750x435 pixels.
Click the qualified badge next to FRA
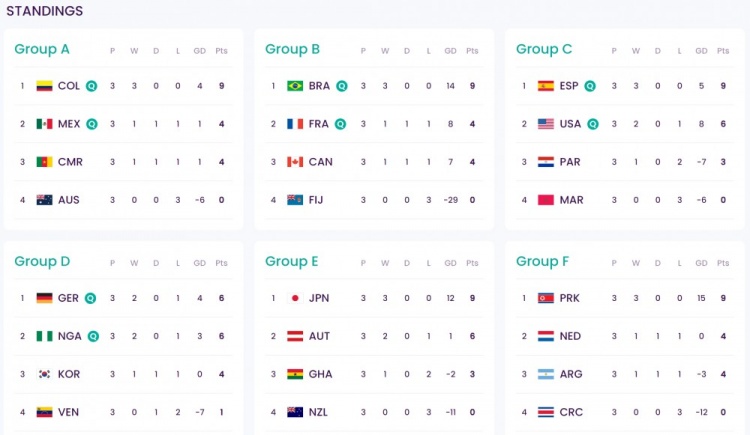[x=340, y=124]
